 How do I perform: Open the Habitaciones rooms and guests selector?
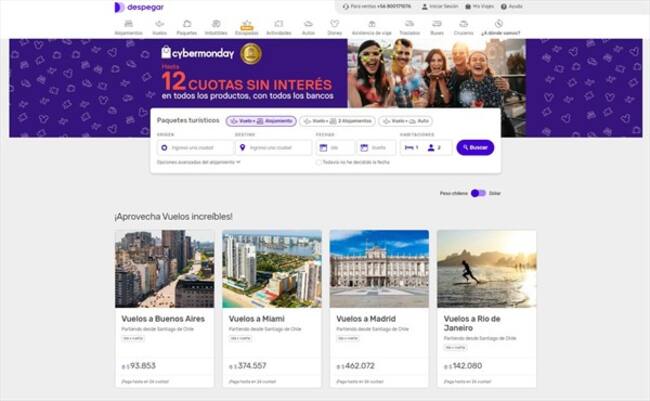click(x=426, y=147)
